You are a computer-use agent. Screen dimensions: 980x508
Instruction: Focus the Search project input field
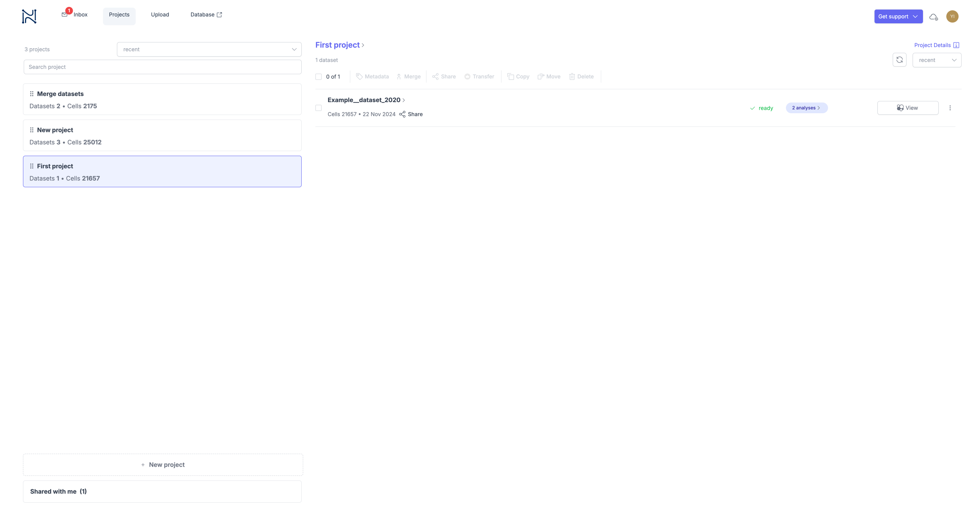pyautogui.click(x=162, y=67)
